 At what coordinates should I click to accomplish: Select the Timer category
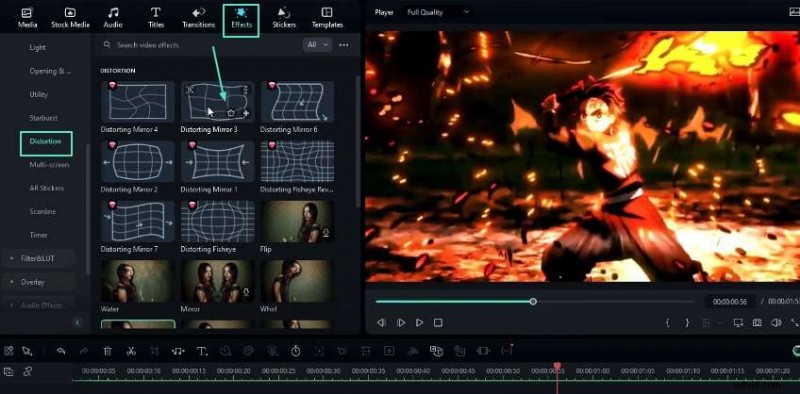tap(38, 235)
